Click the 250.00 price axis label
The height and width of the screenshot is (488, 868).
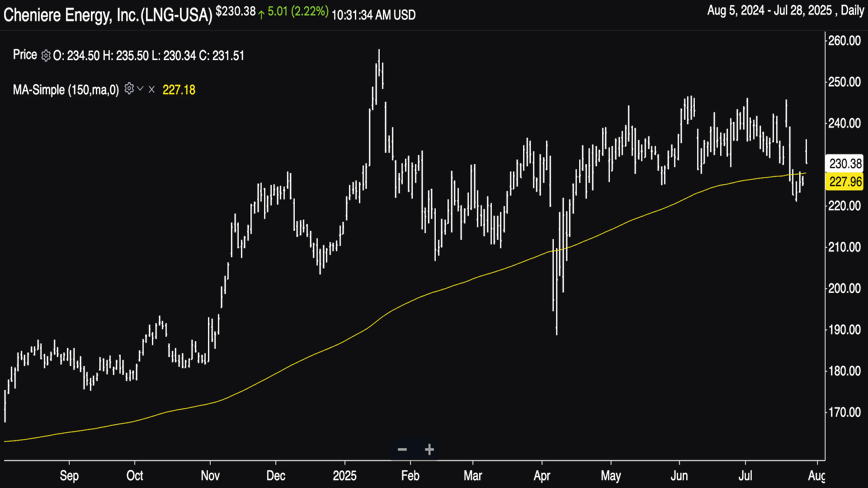844,82
